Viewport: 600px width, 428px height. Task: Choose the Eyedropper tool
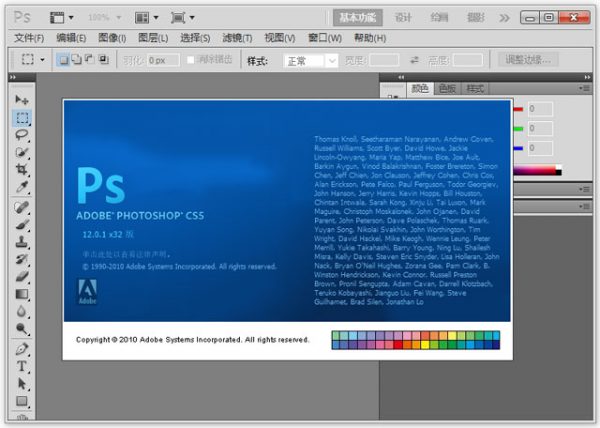pos(22,187)
